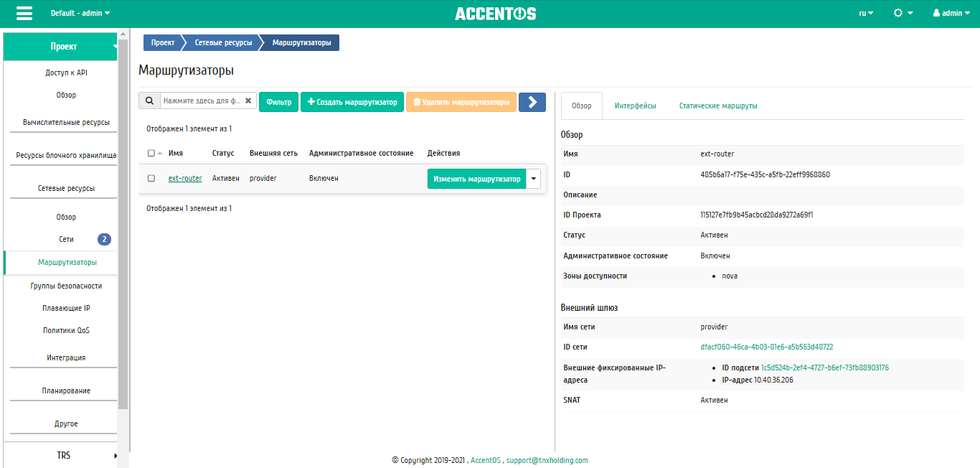Screen dimensions: 980x468
Task: Clear the filter field with X icon
Action: click(x=248, y=101)
